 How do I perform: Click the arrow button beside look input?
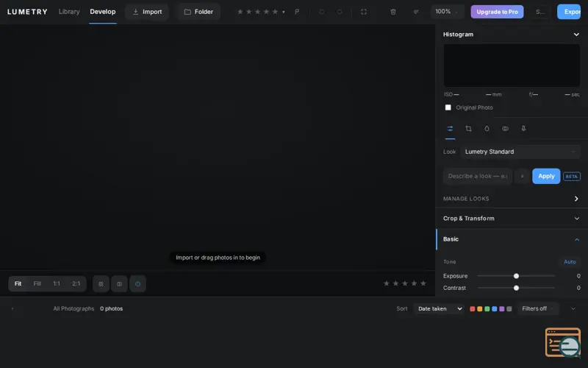522,176
